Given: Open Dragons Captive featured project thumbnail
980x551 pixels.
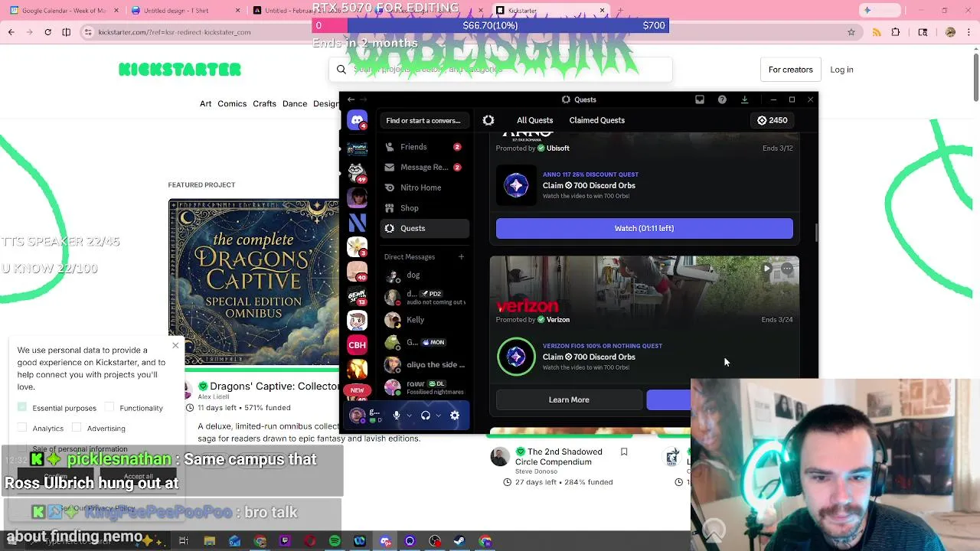Looking at the screenshot, I should point(253,282).
